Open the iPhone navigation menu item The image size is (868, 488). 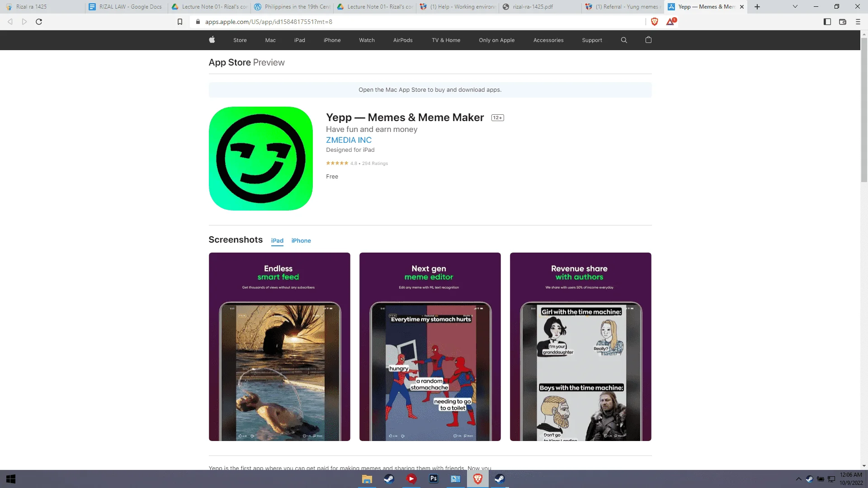pos(332,40)
